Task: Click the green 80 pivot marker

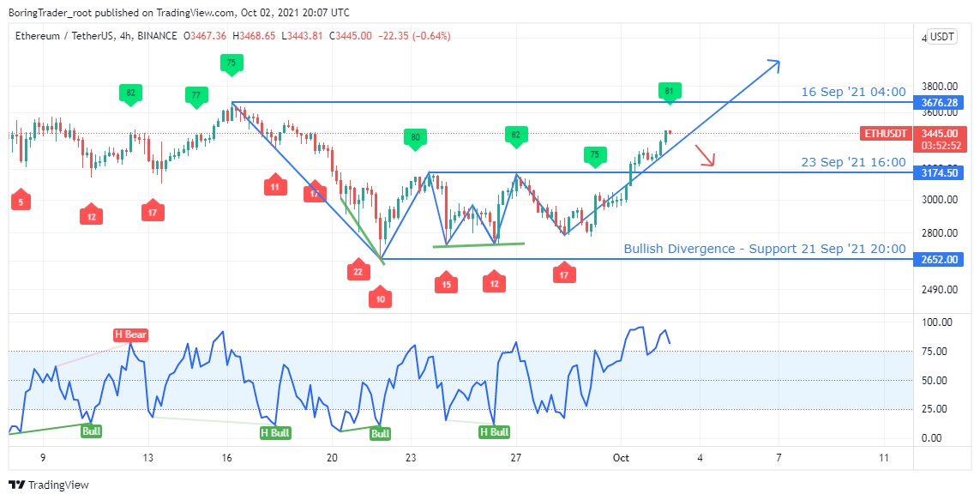Action: click(414, 138)
